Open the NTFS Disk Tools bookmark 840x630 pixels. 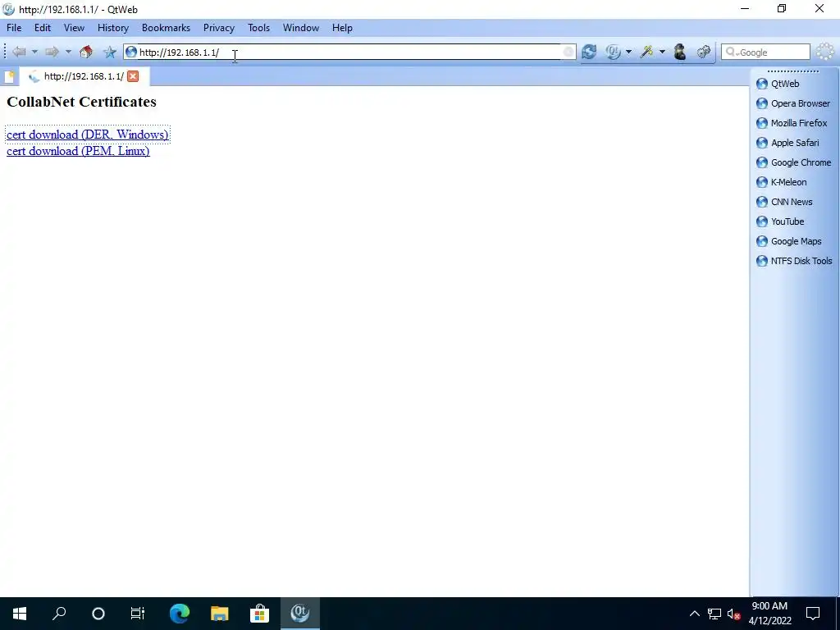(794, 261)
